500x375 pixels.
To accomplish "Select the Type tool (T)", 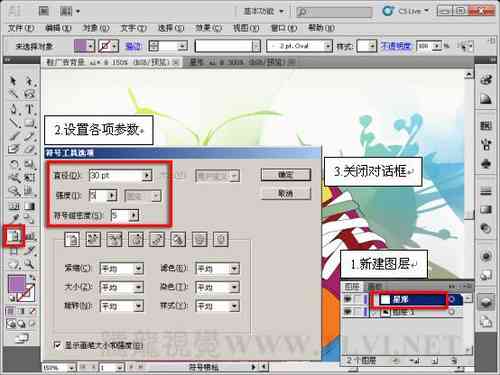I will pos(29,109).
